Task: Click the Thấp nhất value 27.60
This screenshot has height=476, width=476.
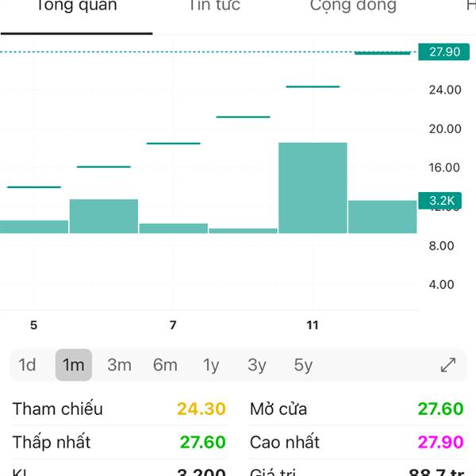Action: pos(201,442)
